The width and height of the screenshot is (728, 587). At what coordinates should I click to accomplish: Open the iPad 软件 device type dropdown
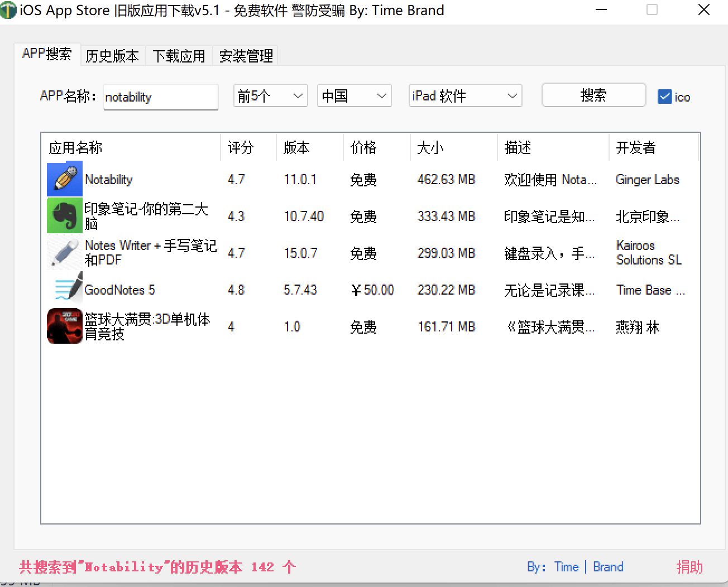pos(466,96)
